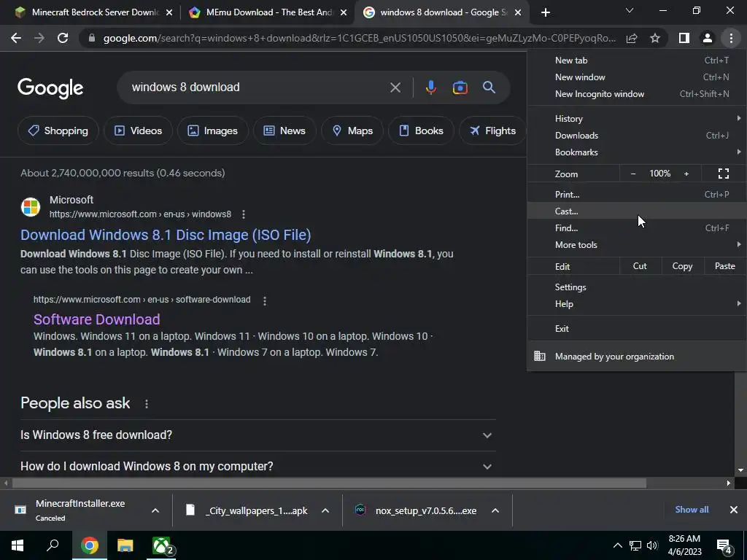The height and width of the screenshot is (560, 747).
Task: Click Copy in the Edit row
Action: 682,266
